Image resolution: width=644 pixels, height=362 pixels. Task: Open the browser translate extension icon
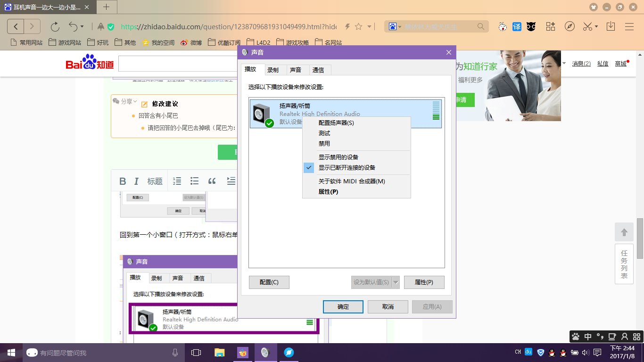pyautogui.click(x=517, y=26)
